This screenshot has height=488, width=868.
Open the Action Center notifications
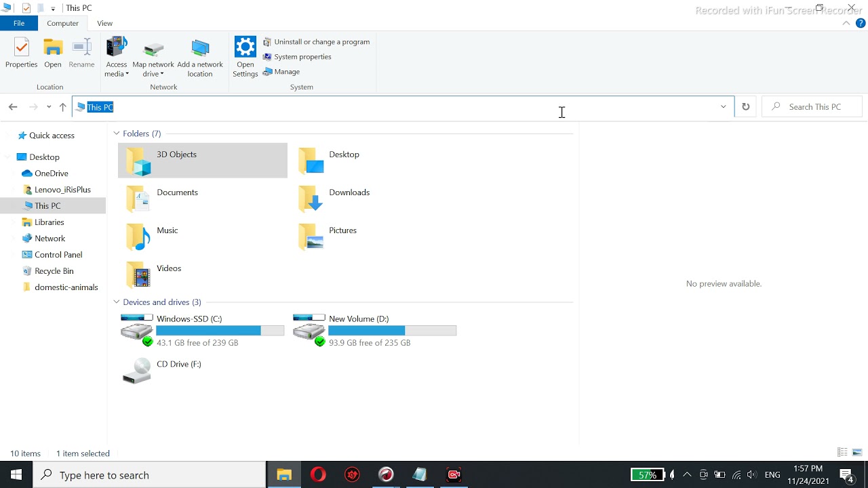(847, 475)
